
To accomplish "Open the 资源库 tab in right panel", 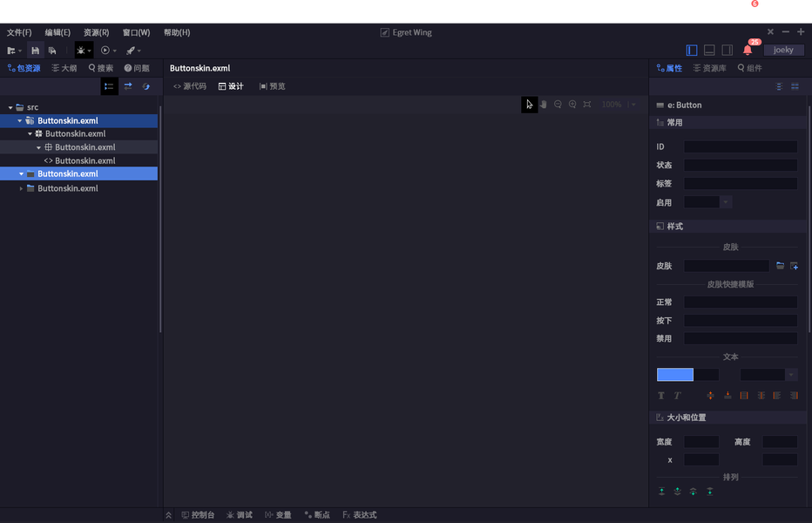I will coord(710,68).
